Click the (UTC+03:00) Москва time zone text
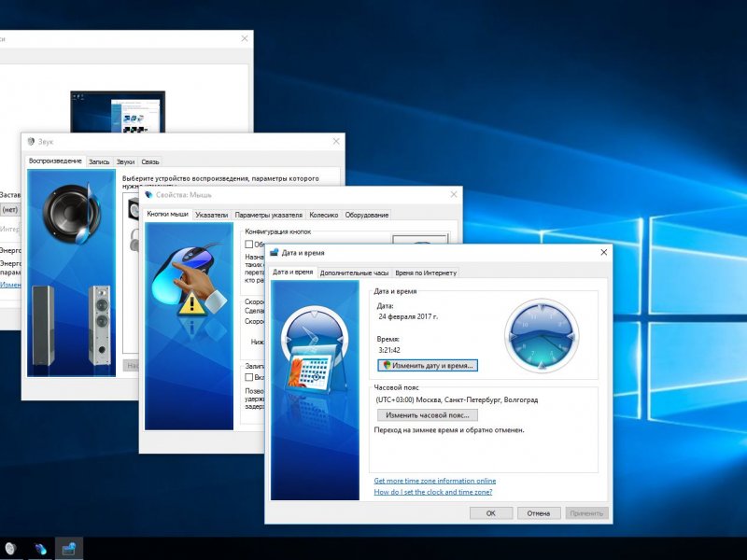 (457, 399)
